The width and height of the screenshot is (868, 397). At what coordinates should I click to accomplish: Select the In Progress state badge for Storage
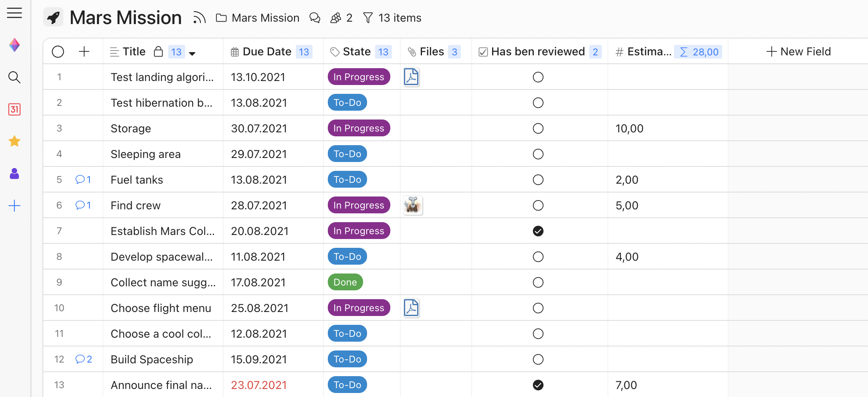coord(359,128)
